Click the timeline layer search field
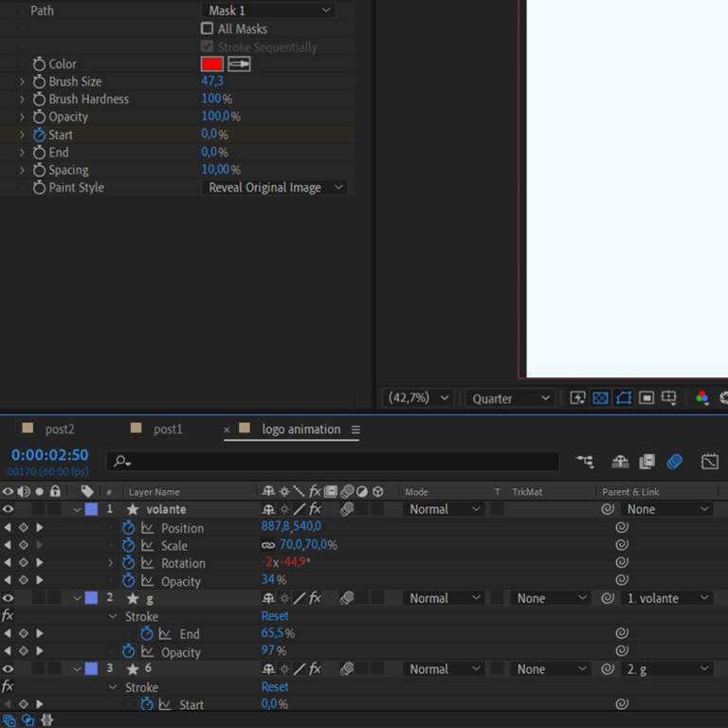The width and height of the screenshot is (728, 728). point(332,462)
